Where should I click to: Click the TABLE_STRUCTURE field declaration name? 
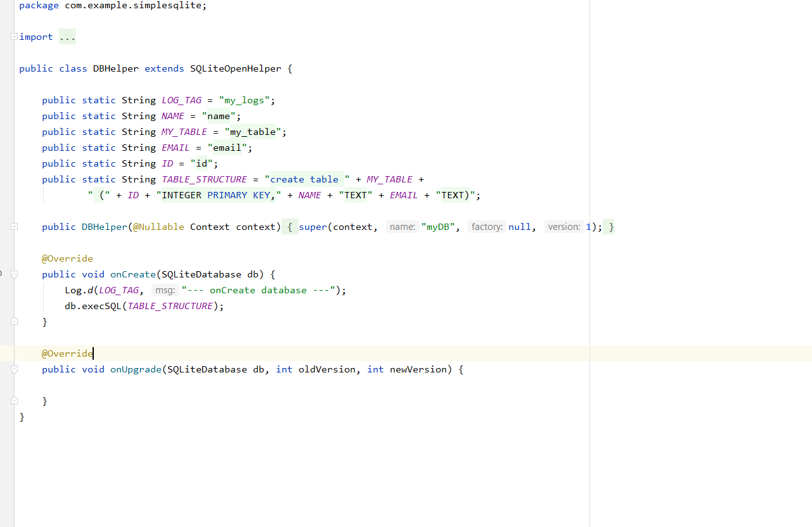click(x=204, y=179)
